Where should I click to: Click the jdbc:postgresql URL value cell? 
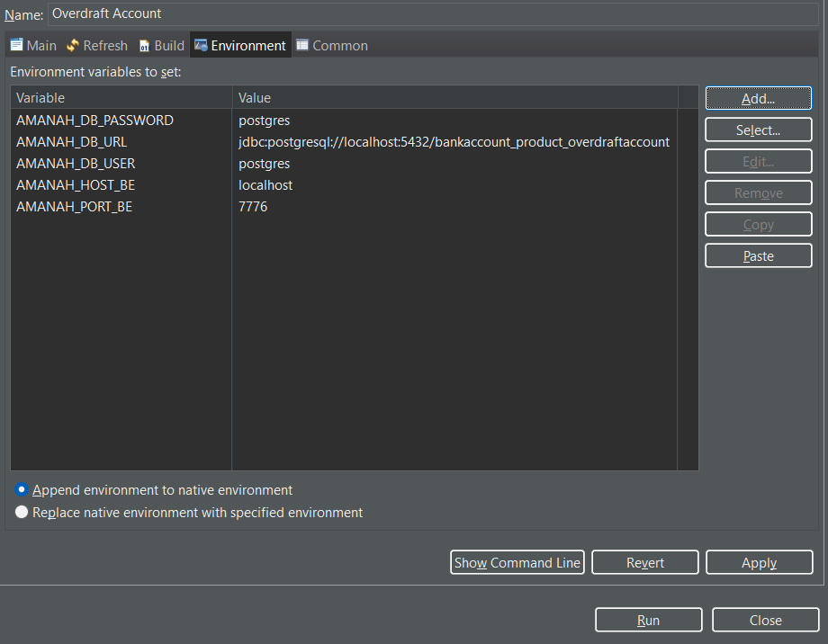pos(454,142)
